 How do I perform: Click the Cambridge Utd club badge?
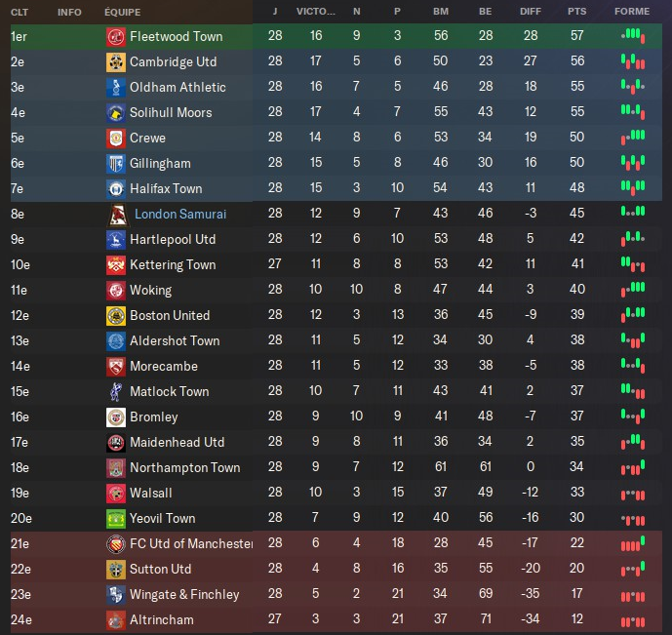115,61
